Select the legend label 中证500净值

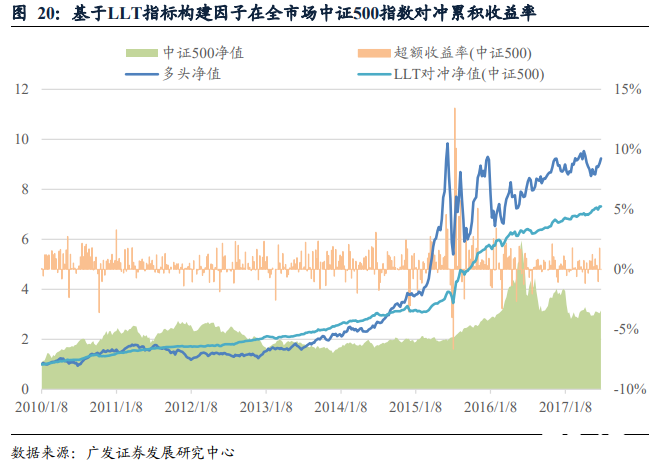204,53
